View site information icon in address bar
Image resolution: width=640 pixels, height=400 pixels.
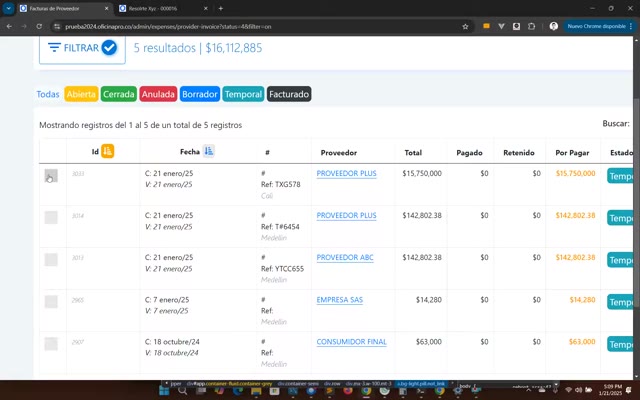pyautogui.click(x=57, y=27)
